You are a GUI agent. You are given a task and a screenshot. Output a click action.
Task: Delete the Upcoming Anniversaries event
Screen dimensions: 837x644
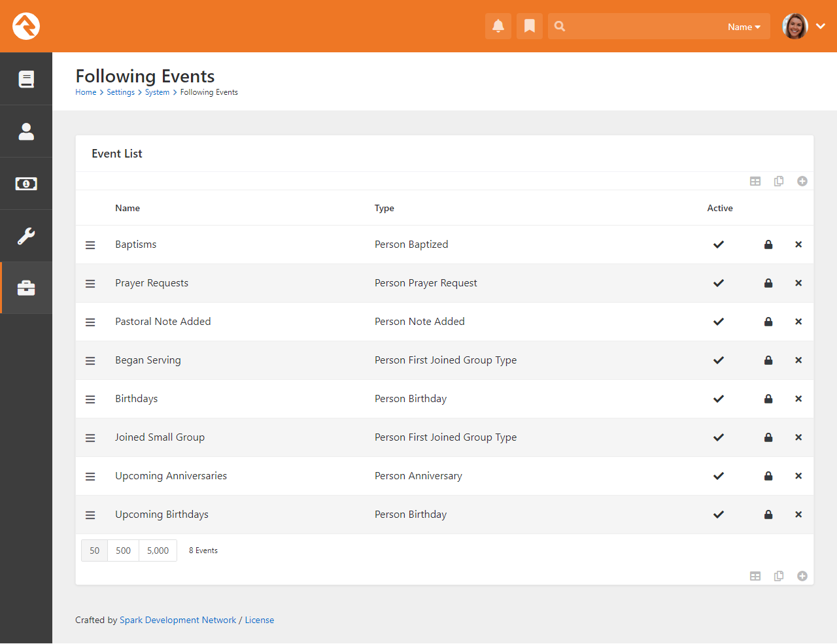[x=798, y=476]
